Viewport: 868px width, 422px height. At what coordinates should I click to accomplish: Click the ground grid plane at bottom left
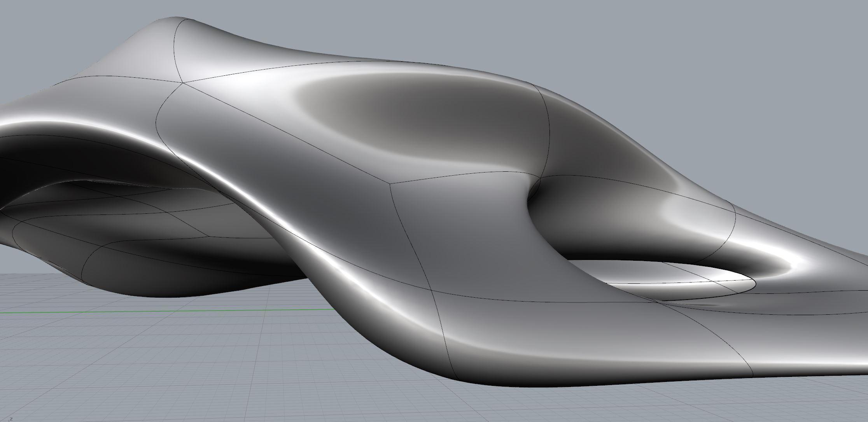(117, 369)
